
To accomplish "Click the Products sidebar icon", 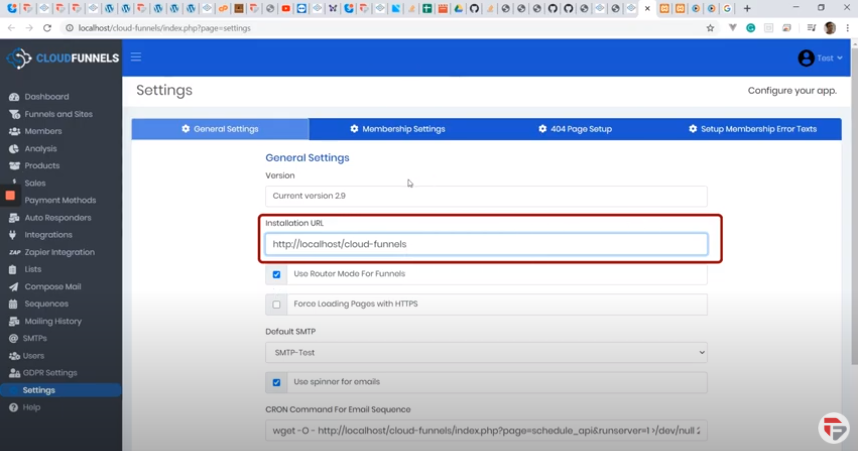I will pos(14,166).
